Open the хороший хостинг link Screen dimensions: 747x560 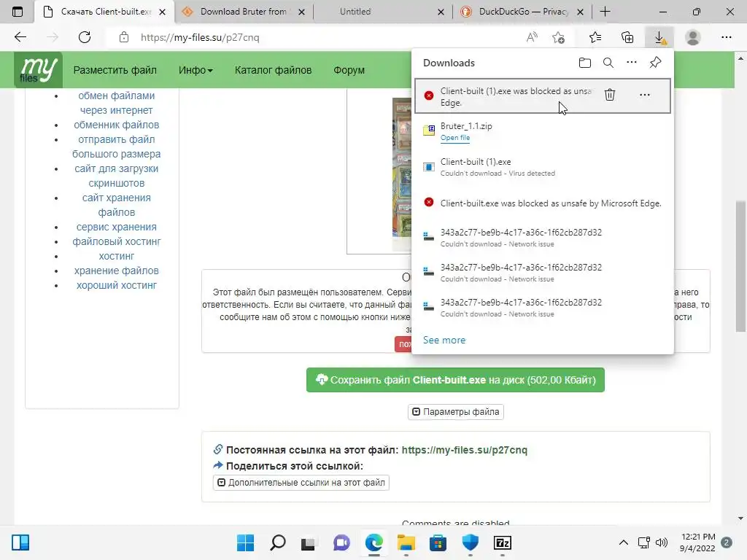click(x=116, y=285)
